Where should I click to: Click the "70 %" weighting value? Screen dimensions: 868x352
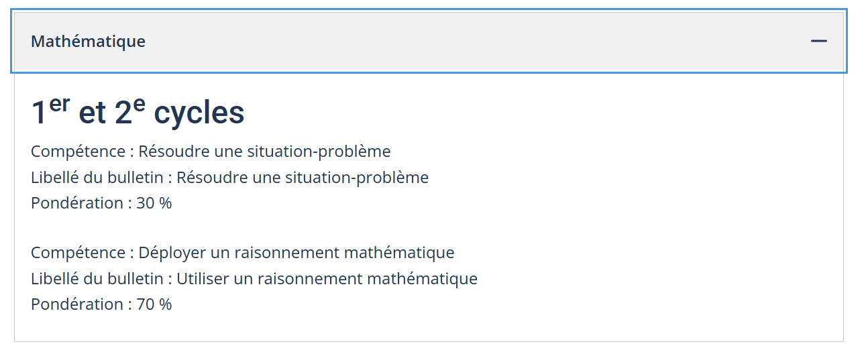(x=154, y=304)
